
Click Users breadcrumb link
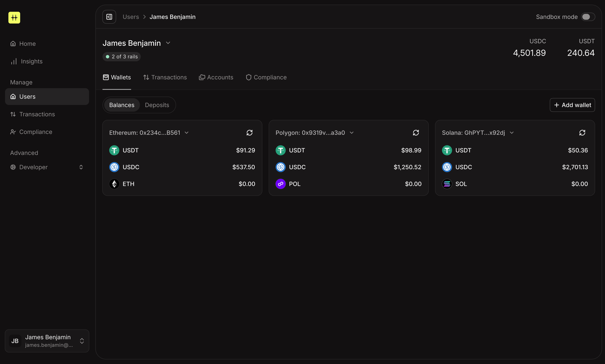[x=131, y=17]
